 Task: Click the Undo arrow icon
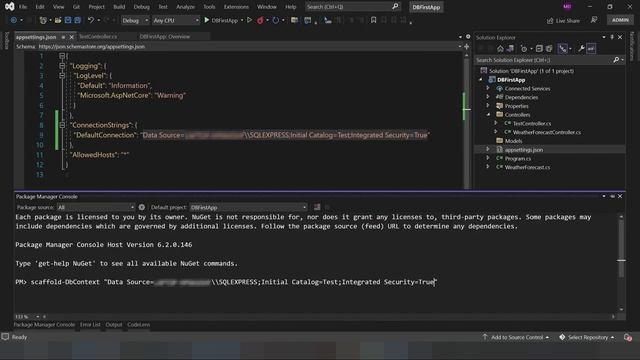[91, 20]
